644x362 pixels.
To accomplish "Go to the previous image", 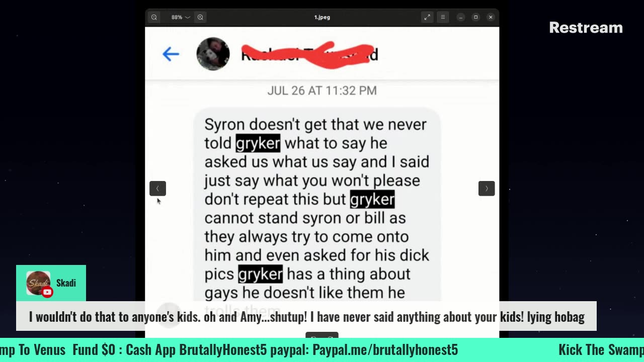I will click(x=157, y=189).
